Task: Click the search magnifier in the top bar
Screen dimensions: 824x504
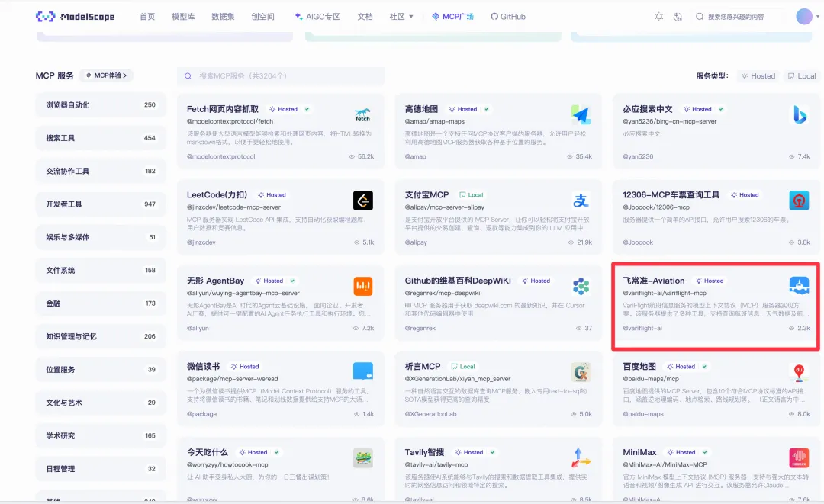Action: (700, 17)
